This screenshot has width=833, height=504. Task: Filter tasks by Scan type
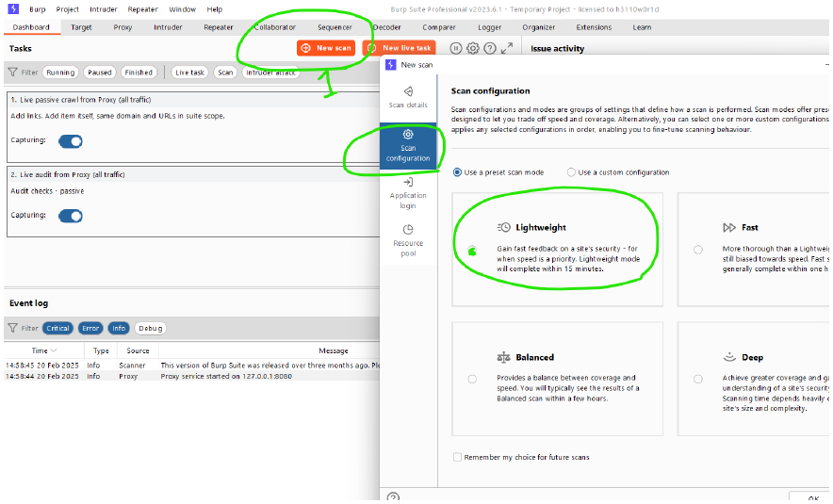[x=225, y=73]
